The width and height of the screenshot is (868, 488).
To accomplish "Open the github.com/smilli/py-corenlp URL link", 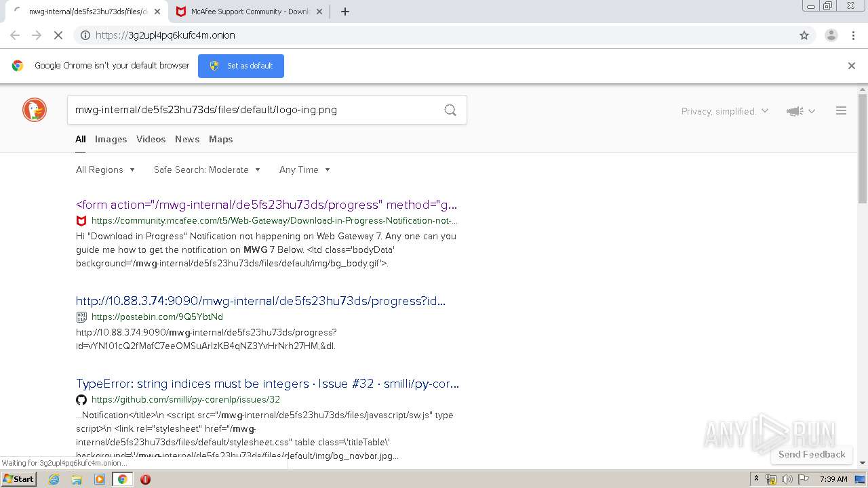I will [186, 399].
